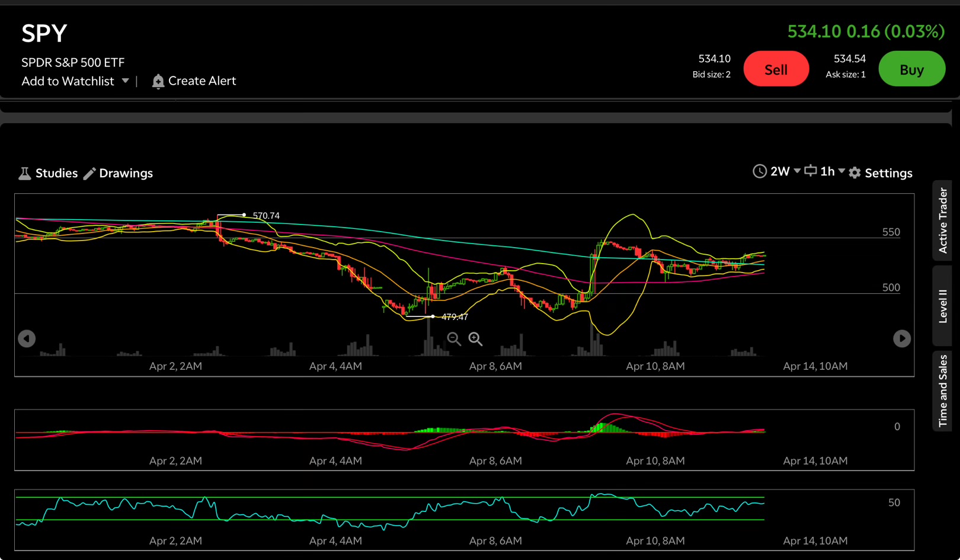Click the 550 price axis label
Screen dimensions: 960x560
(891, 232)
